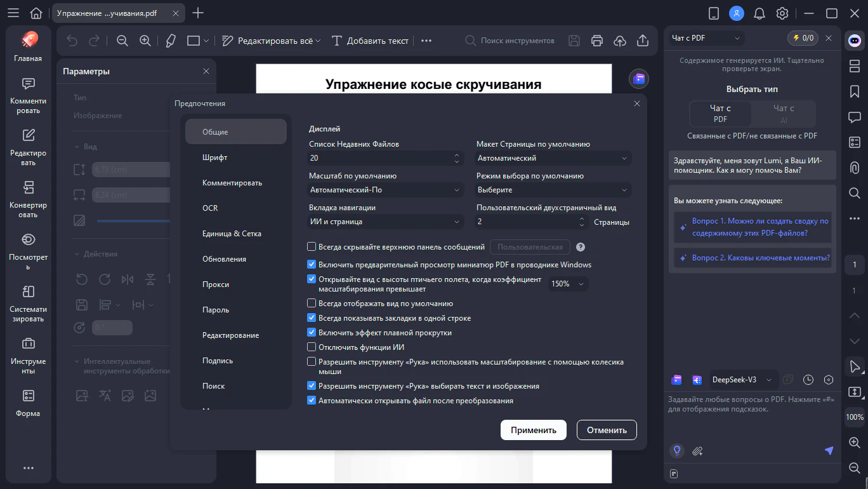The image size is (868, 489).
Task: Open Режим выбора по умолчанию dropdown
Action: pyautogui.click(x=553, y=190)
